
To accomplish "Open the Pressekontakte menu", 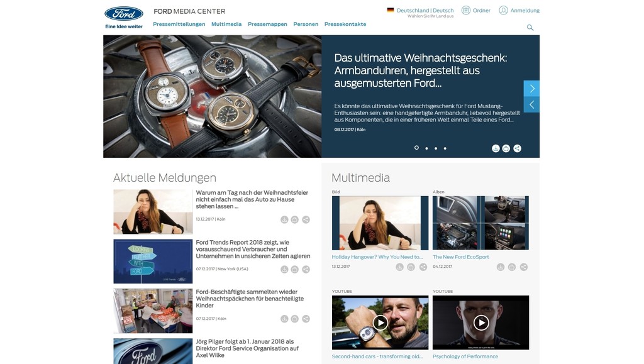I will click(x=345, y=24).
